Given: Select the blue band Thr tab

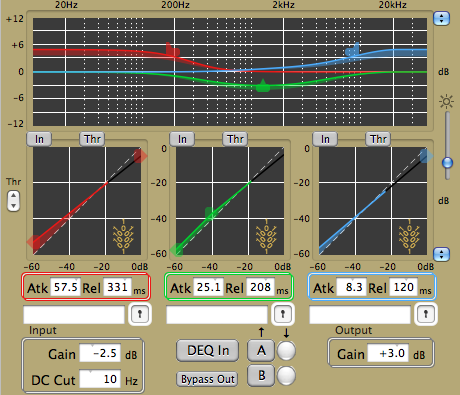Looking at the screenshot, I should click(378, 139).
